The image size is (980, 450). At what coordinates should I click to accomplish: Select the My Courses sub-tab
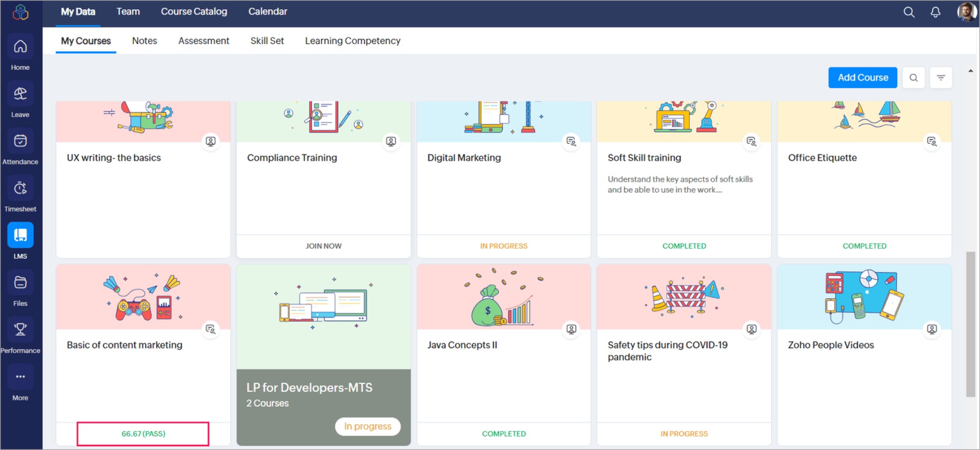pos(86,41)
